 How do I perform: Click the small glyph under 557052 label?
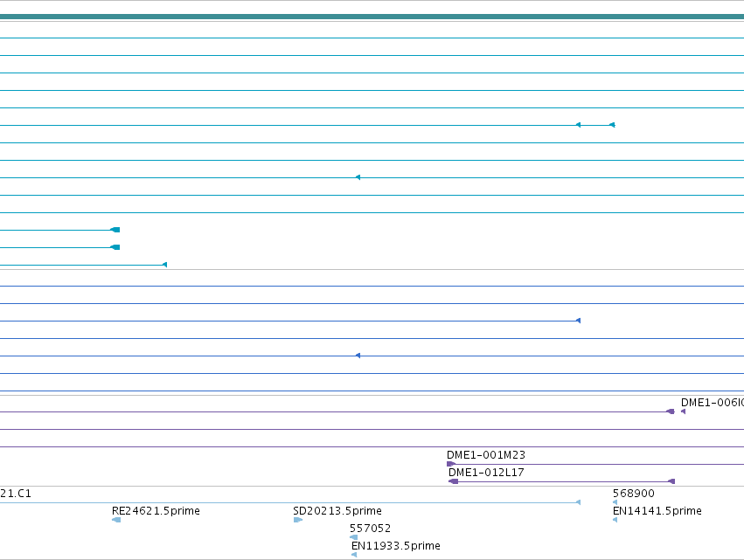coord(353,537)
